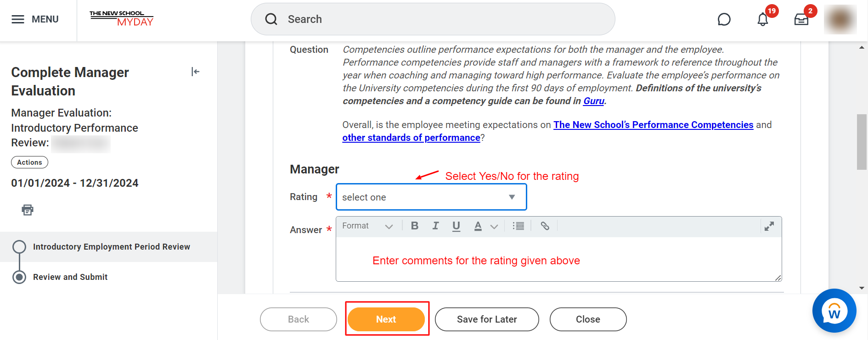Open the main MENU
This screenshot has height=340, width=868.
coord(35,19)
